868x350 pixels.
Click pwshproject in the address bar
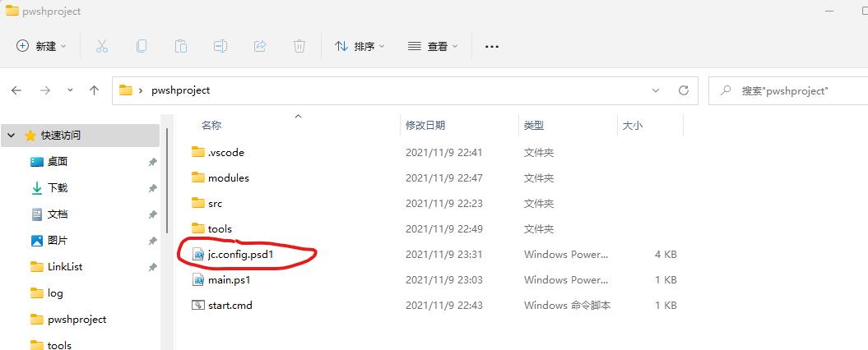pos(180,90)
